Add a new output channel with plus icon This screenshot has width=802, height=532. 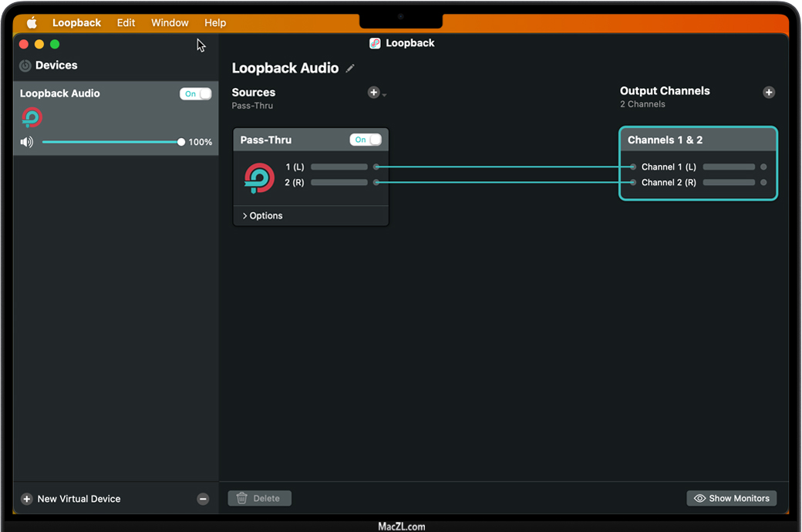(768, 93)
